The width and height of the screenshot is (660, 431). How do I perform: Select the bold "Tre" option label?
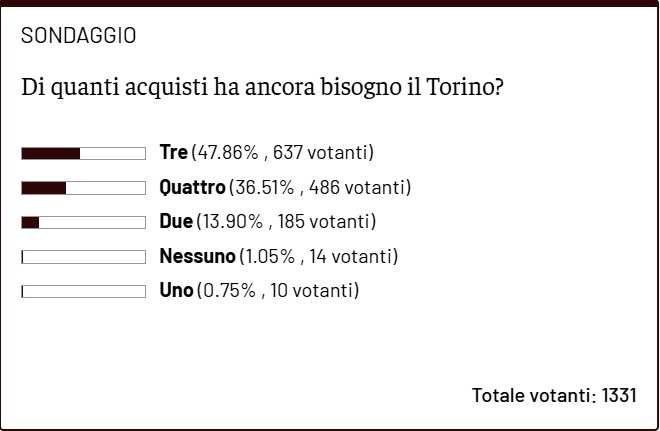pos(173,153)
